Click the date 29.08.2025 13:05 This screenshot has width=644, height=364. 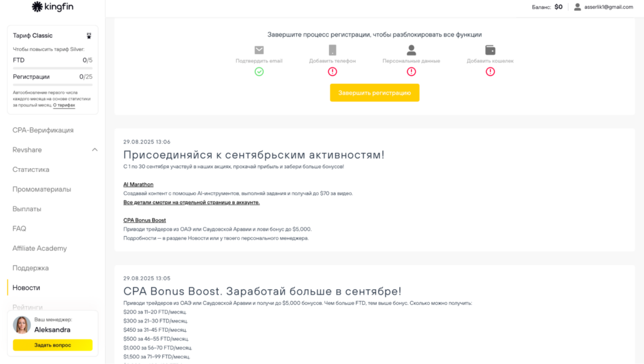point(147,278)
